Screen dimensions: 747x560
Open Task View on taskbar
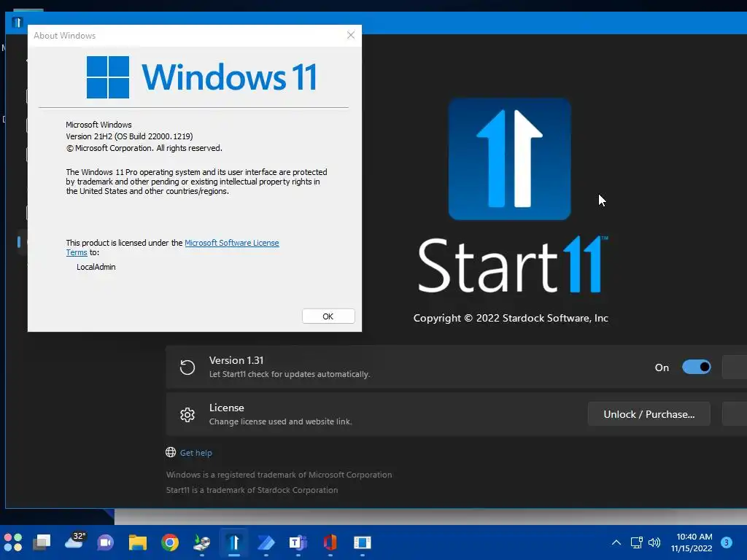(42, 542)
